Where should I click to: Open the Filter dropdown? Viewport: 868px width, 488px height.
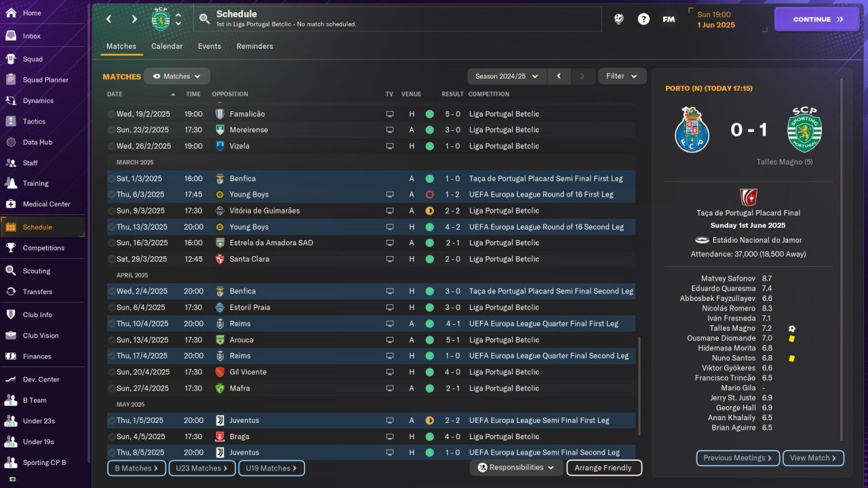click(622, 77)
